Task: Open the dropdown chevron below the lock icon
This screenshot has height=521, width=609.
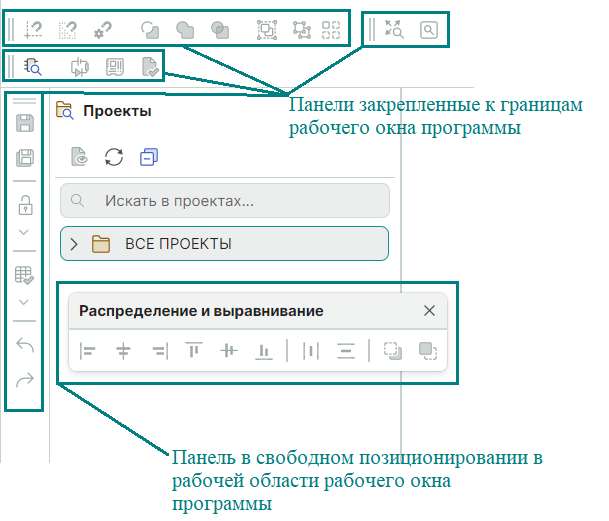Action: coord(25,233)
